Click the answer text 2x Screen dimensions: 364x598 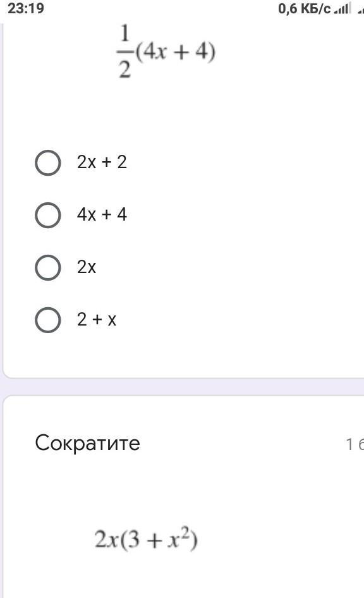(87, 267)
